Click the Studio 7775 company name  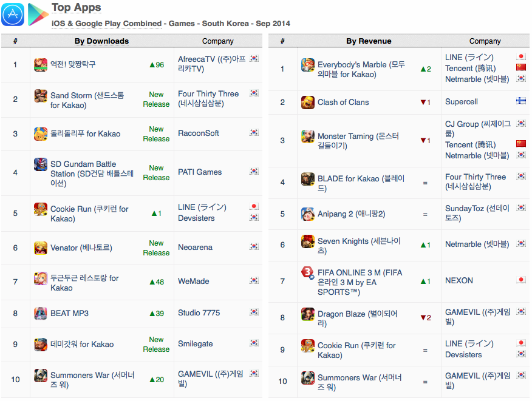199,312
